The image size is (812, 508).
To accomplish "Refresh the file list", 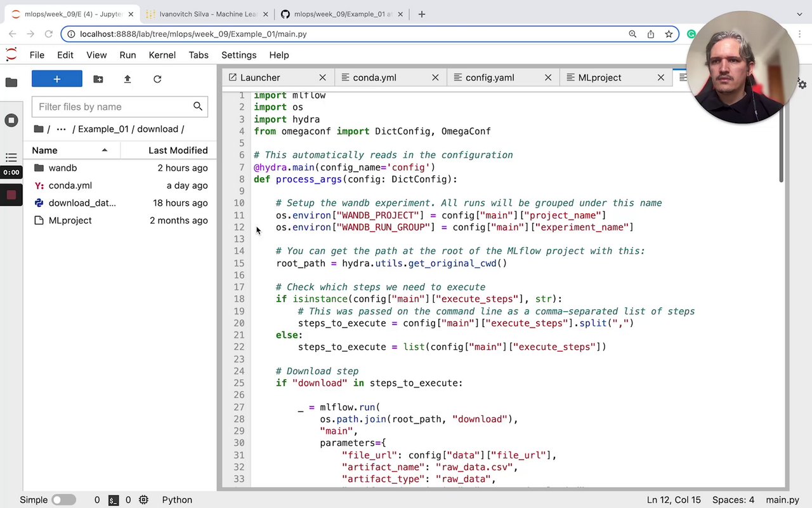I will click(x=157, y=79).
